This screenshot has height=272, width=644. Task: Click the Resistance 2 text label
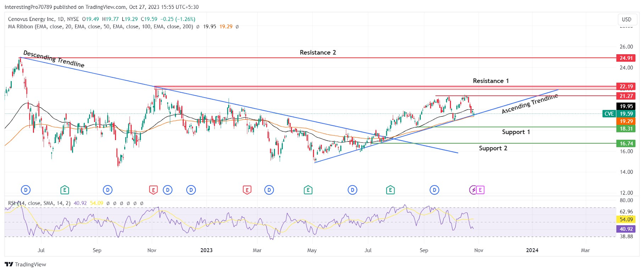tap(318, 52)
